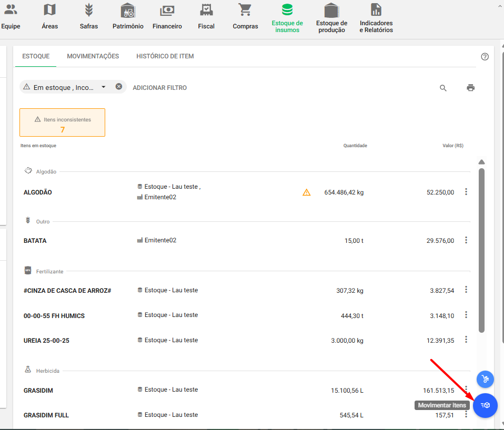Open options menu for UREIA 25-00-25

pos(466,340)
